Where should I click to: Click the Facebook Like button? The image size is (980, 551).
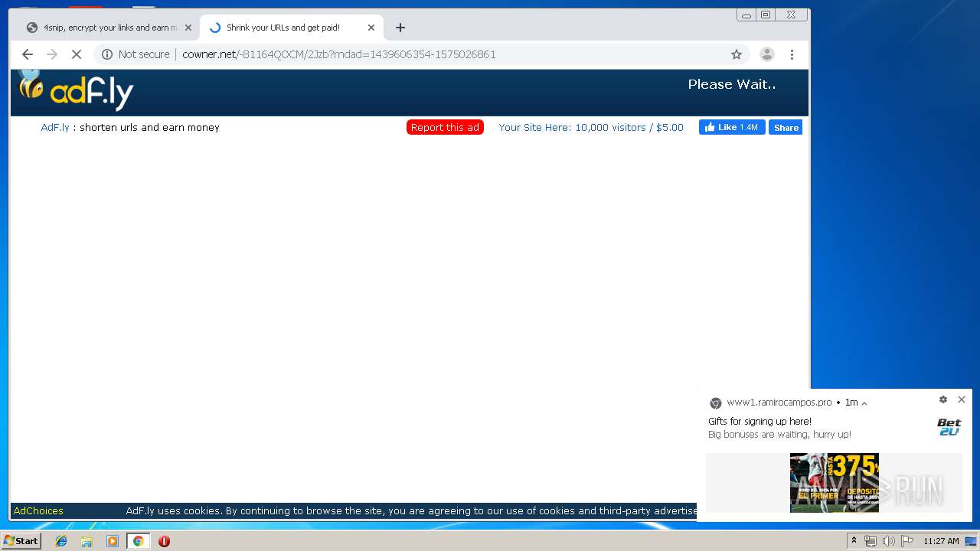point(732,128)
